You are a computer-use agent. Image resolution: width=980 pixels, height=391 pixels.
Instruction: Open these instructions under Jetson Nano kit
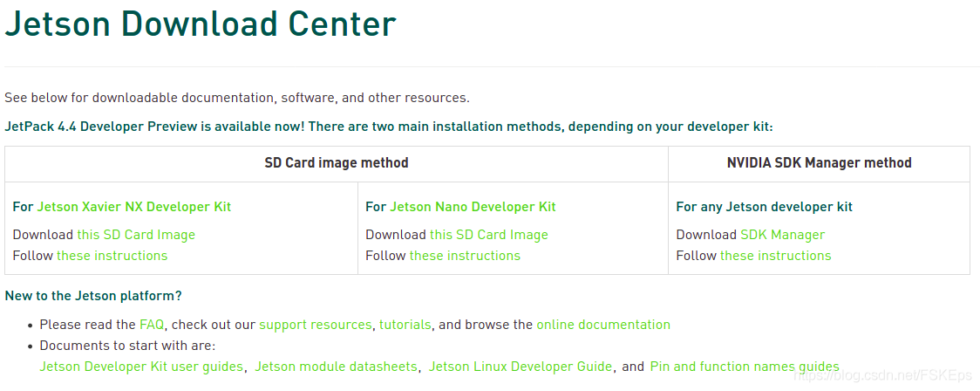tap(465, 255)
